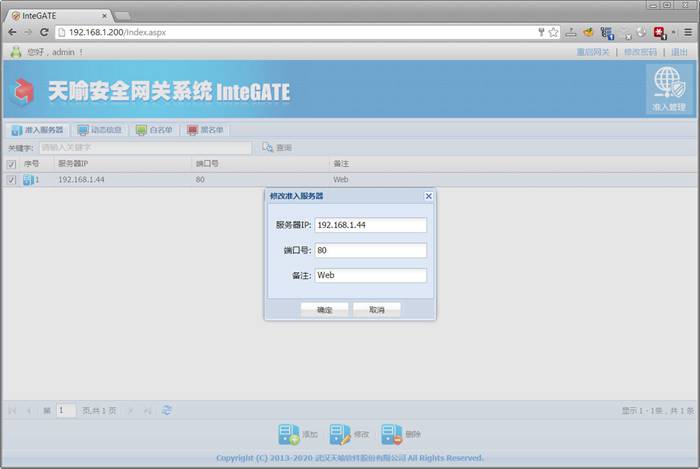Click the browser back arrow
The width and height of the screenshot is (700, 469).
pos(12,32)
